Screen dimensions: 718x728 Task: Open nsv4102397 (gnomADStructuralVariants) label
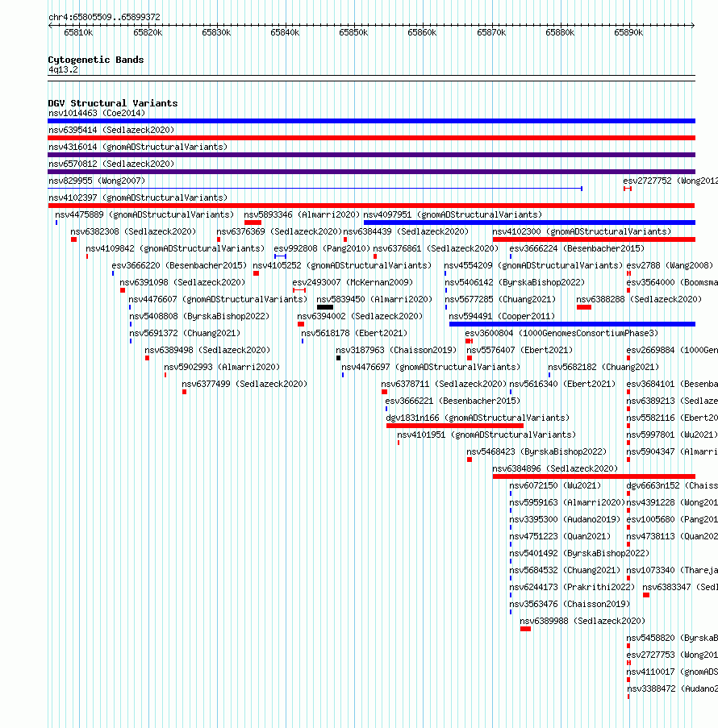(x=138, y=198)
